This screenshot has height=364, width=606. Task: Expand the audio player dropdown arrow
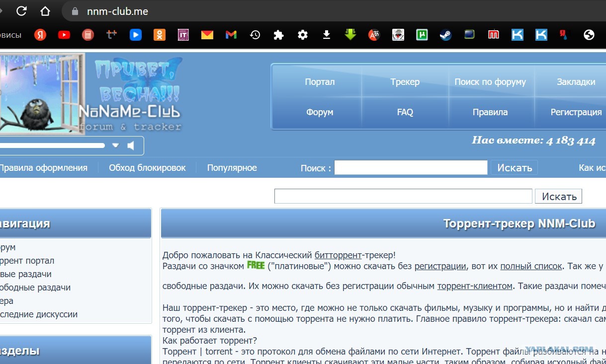click(116, 146)
